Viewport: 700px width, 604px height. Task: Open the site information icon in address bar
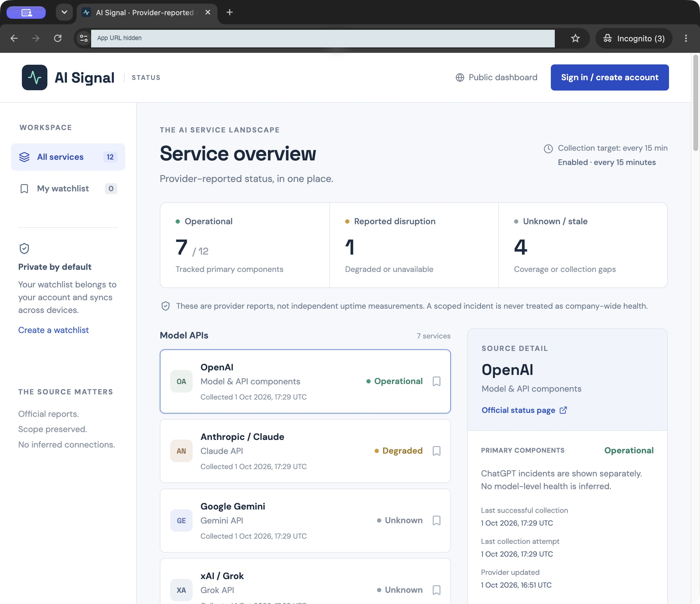(84, 38)
